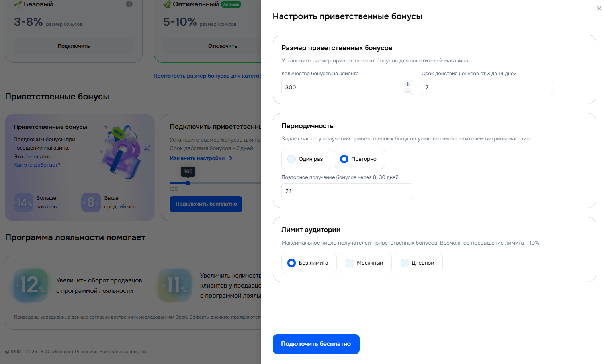The height and width of the screenshot is (364, 604).
Task: Increase bonus amount with plus stepper
Action: pos(407,84)
